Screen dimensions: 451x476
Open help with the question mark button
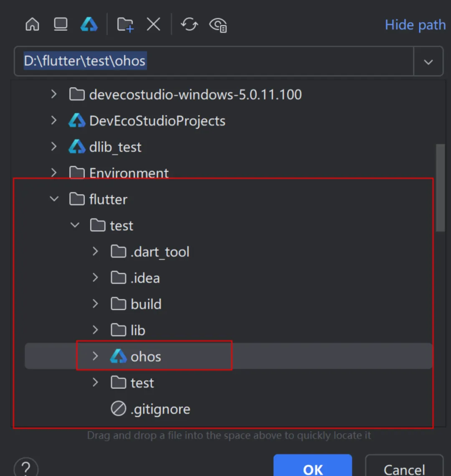click(x=26, y=468)
